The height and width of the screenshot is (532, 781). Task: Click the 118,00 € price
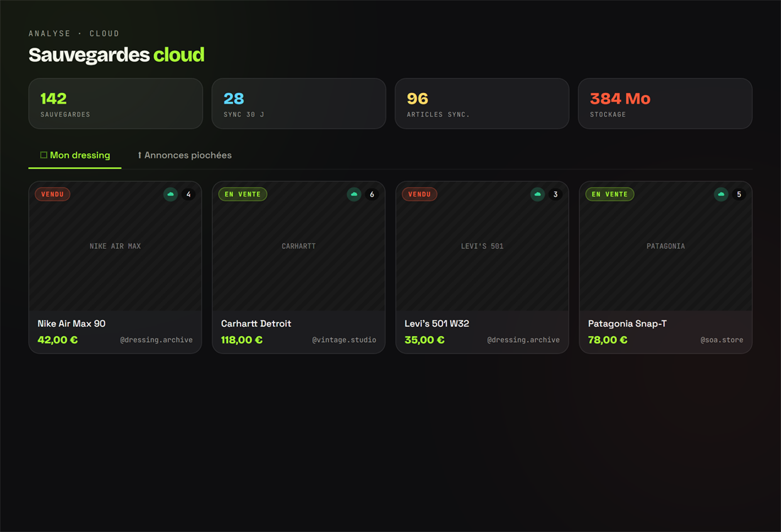coord(241,340)
